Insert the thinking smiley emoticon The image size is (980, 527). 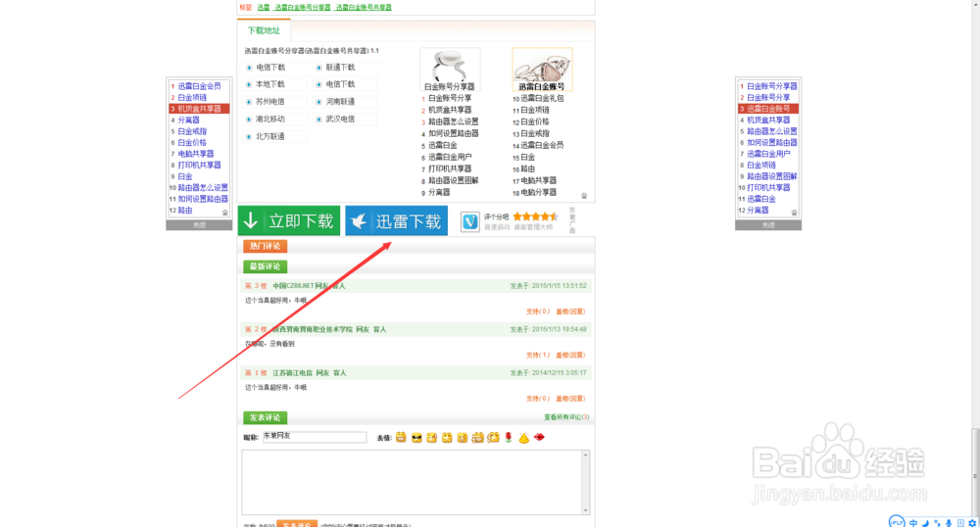coord(493,438)
